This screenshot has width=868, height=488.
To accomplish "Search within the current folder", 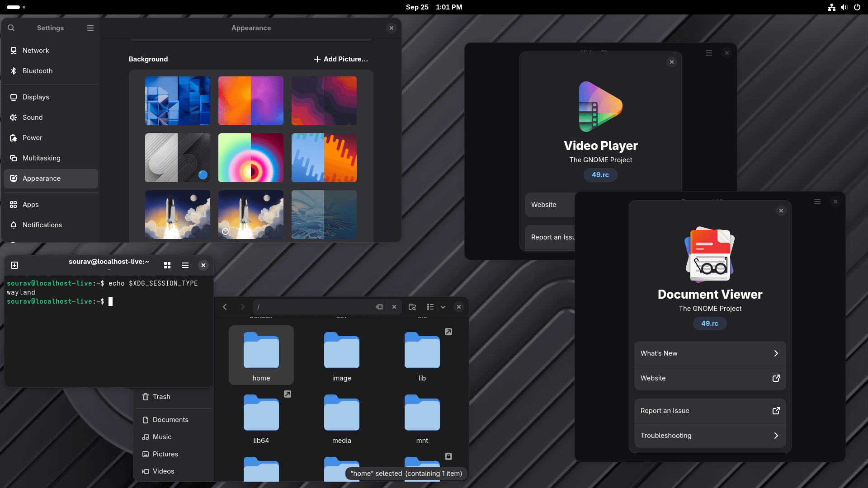I will (x=412, y=307).
